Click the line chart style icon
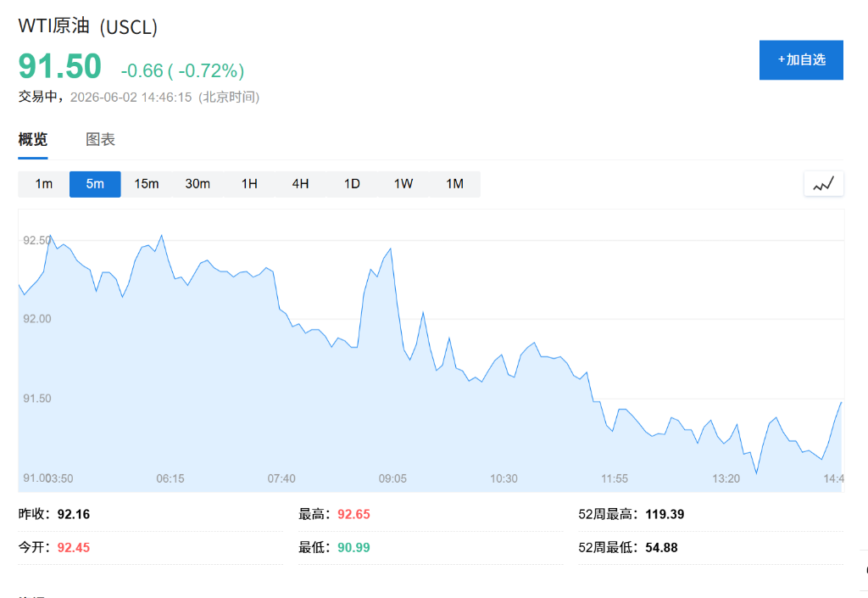 click(823, 184)
